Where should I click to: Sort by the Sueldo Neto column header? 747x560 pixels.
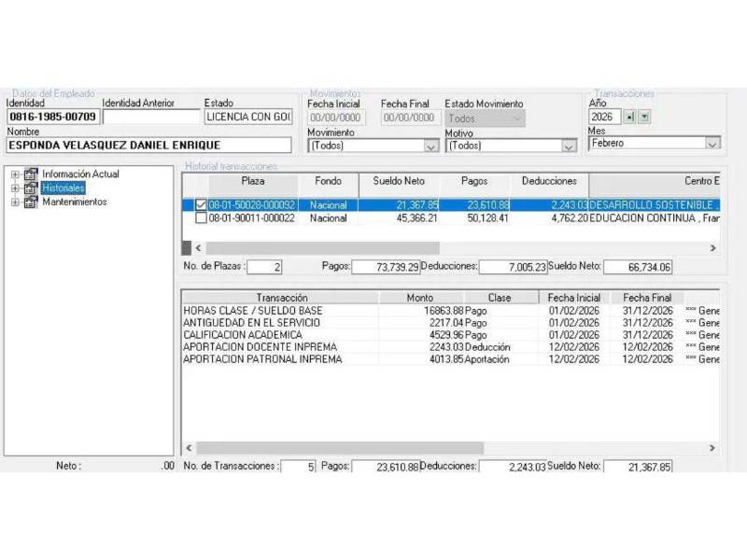tap(401, 181)
